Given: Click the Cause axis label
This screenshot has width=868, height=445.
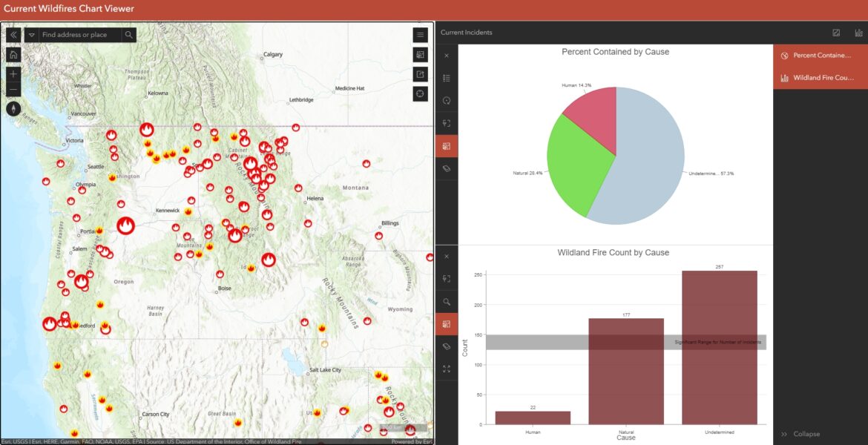Looking at the screenshot, I should tap(626, 438).
